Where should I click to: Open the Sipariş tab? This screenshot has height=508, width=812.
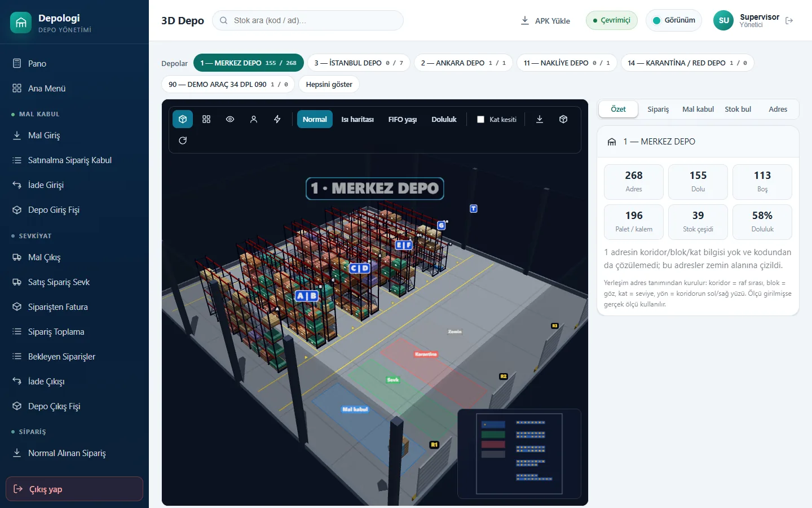click(658, 109)
